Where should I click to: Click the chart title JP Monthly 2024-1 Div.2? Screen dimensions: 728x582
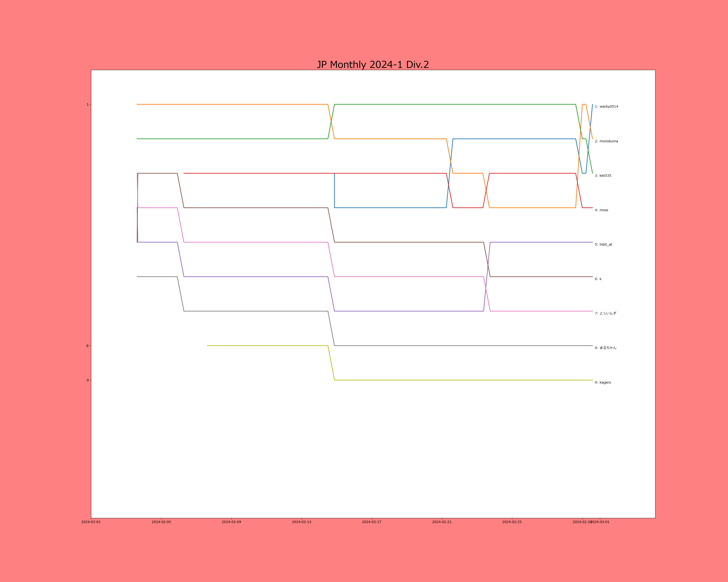(x=373, y=65)
